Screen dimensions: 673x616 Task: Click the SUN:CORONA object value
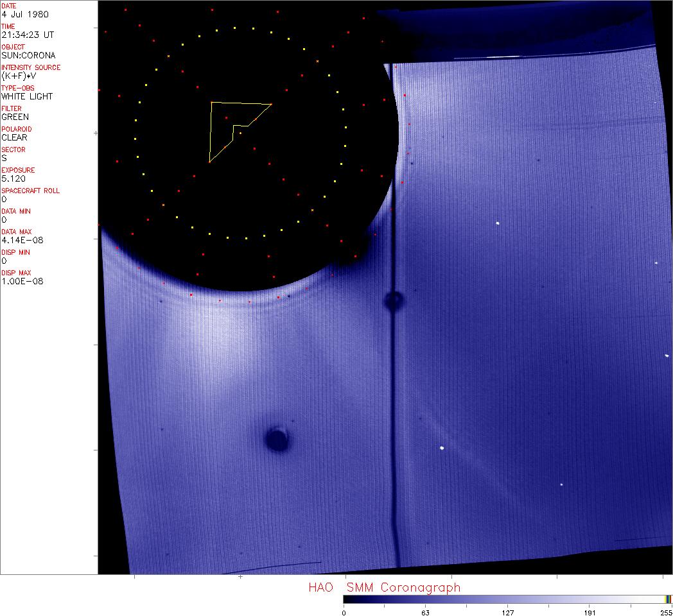coord(28,55)
